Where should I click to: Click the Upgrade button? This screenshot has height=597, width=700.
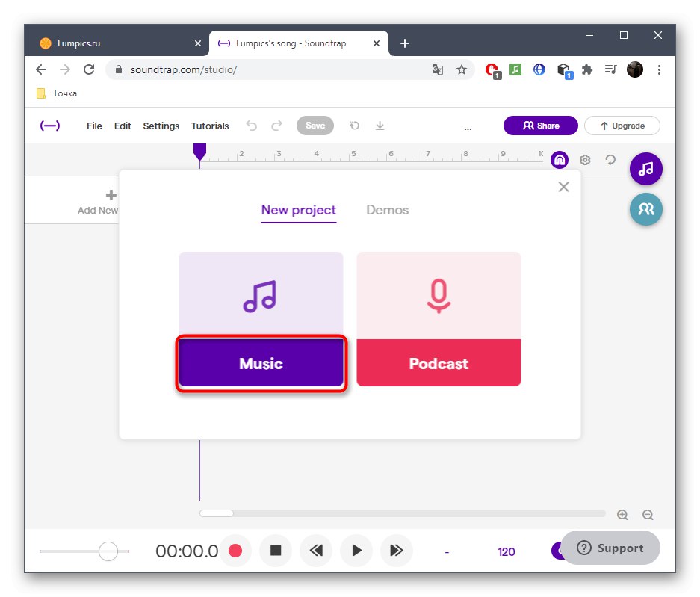622,126
